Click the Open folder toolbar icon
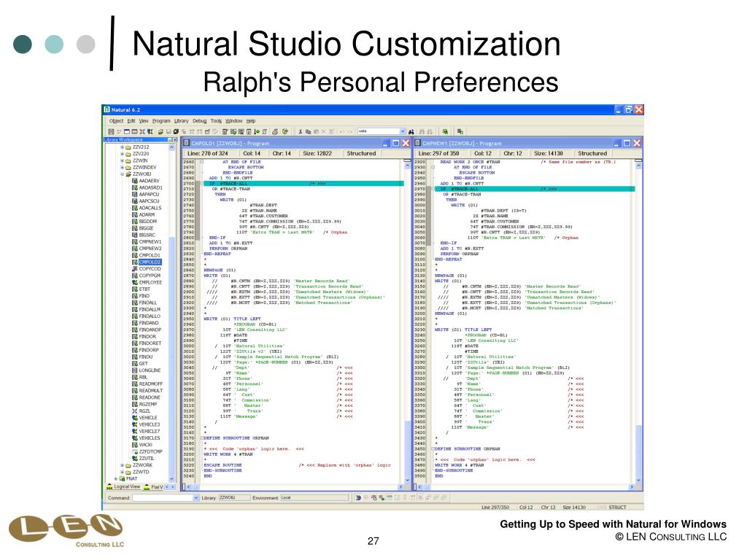This screenshot has width=747, height=560. point(160,131)
